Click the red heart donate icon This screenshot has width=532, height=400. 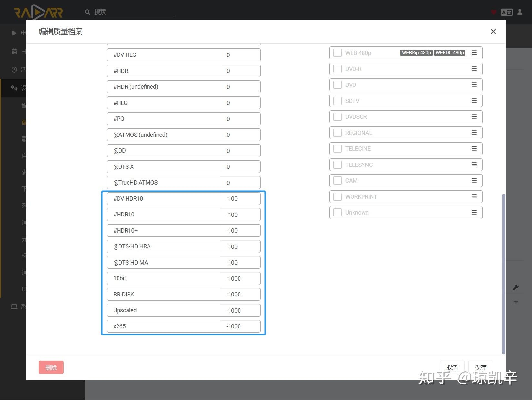(494, 12)
